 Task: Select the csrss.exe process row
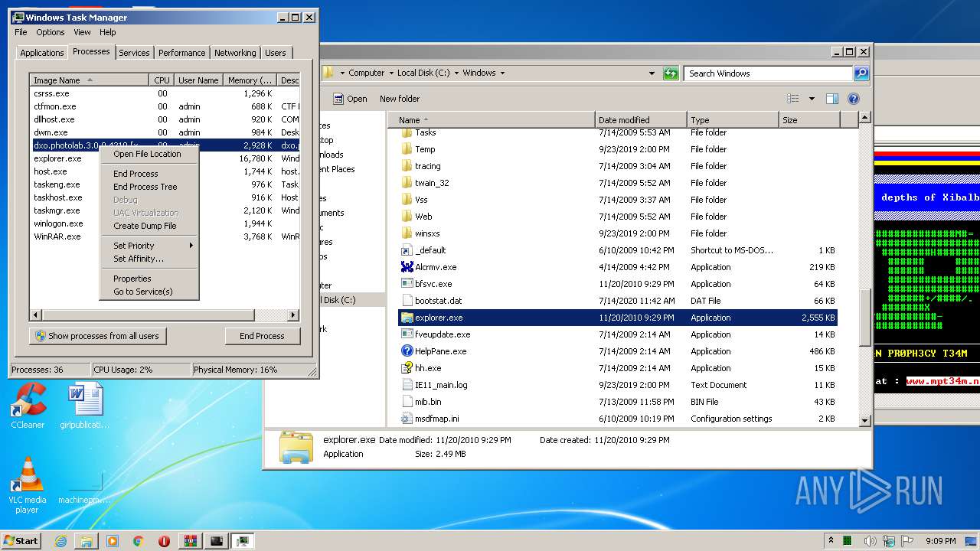(x=165, y=93)
